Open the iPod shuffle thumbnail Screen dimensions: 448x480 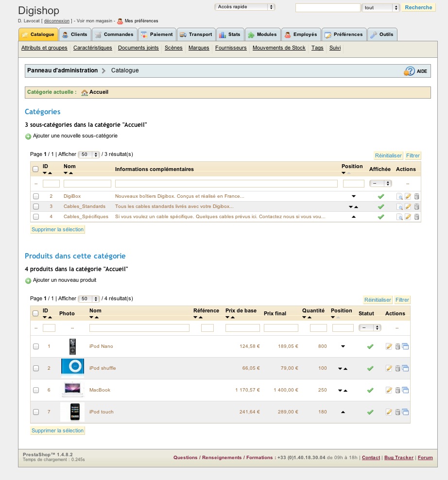(72, 368)
